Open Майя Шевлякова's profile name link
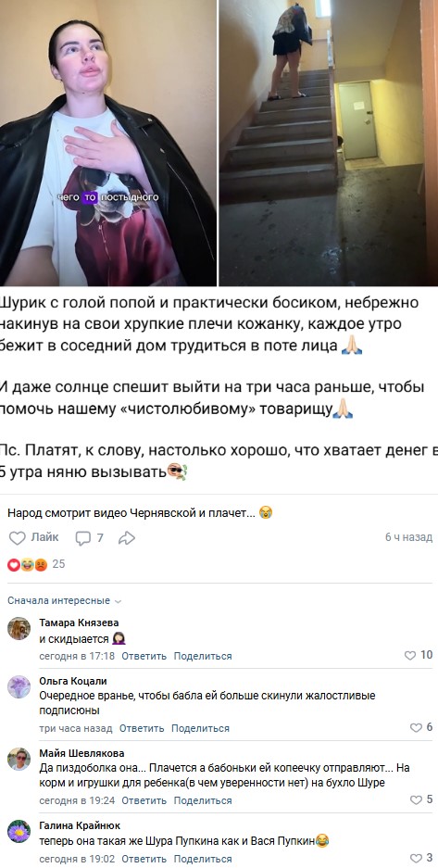Viewport: 438px width, 868px height. [x=81, y=753]
